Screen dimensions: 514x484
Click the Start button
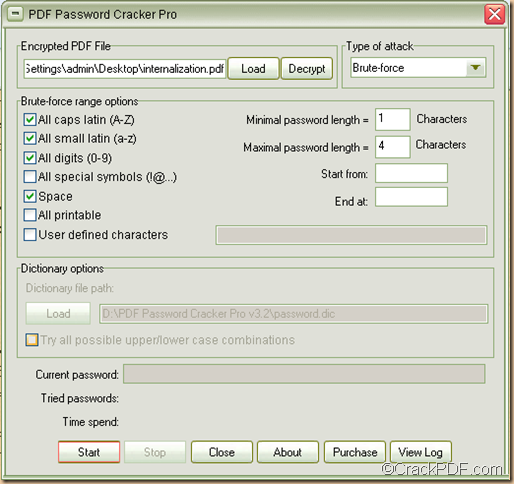pyautogui.click(x=89, y=452)
